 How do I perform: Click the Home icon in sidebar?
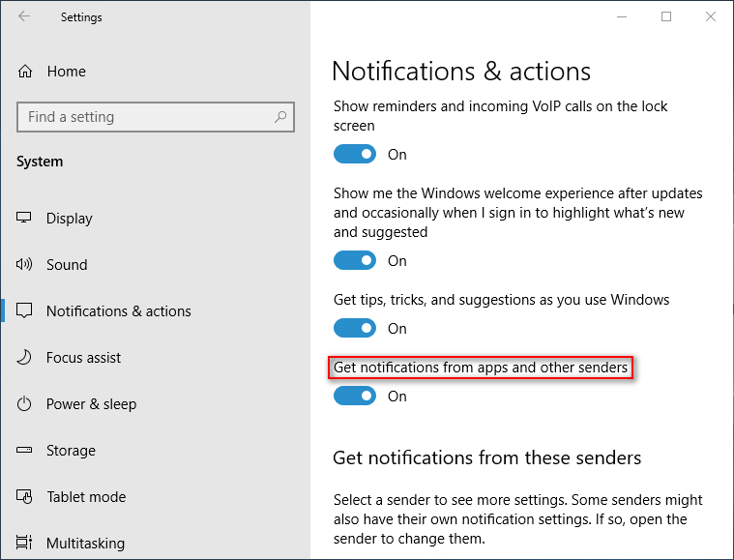tap(25, 72)
